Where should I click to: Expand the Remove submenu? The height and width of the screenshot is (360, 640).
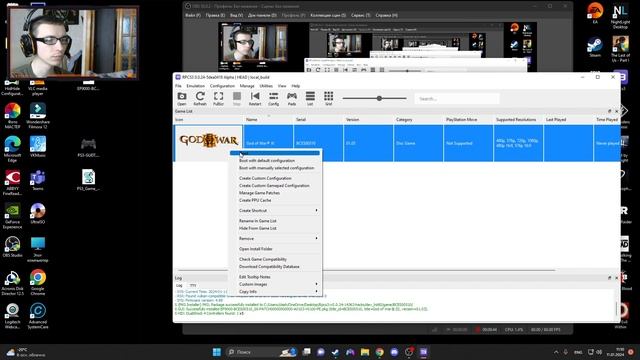276,239
